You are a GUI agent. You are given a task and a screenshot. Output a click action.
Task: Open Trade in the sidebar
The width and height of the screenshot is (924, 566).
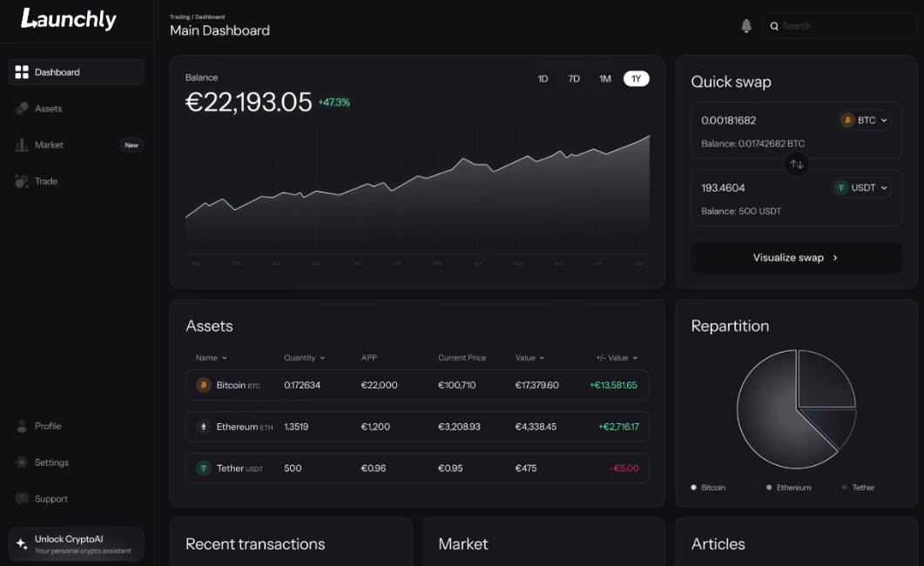click(x=76, y=181)
